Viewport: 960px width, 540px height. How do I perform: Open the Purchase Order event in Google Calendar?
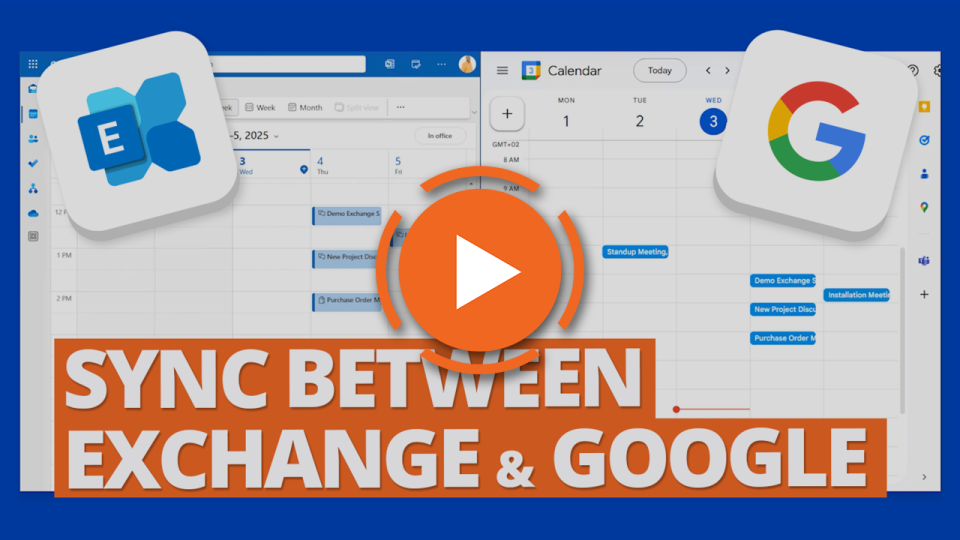point(783,338)
